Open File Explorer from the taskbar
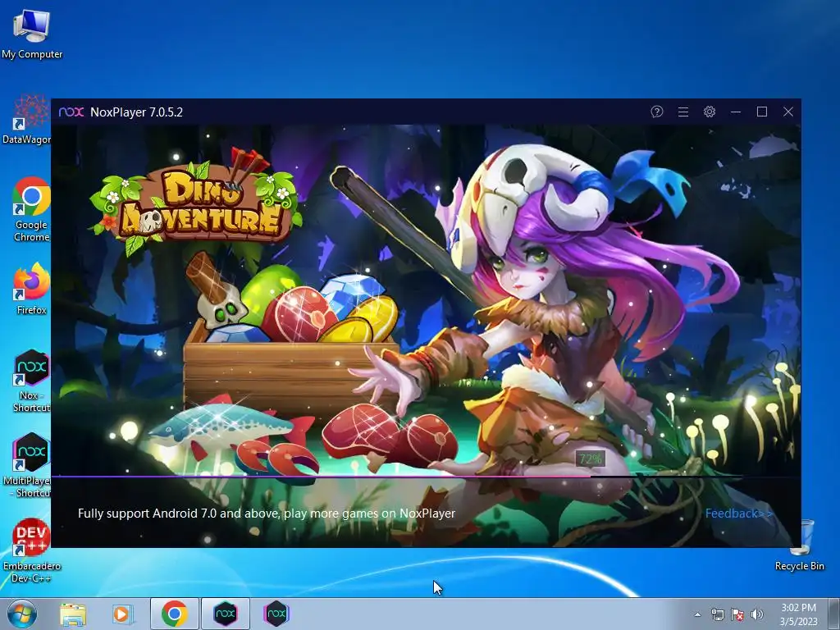Viewport: 840px width, 630px height. [x=73, y=614]
